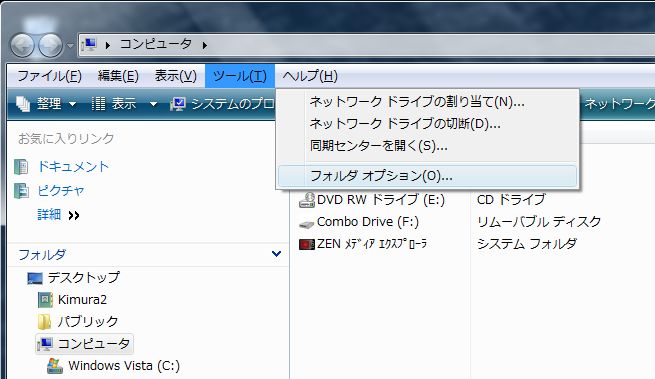Viewport: 655px width, 379px height.
Task: Open the 表示(V) menu
Action: (175, 76)
